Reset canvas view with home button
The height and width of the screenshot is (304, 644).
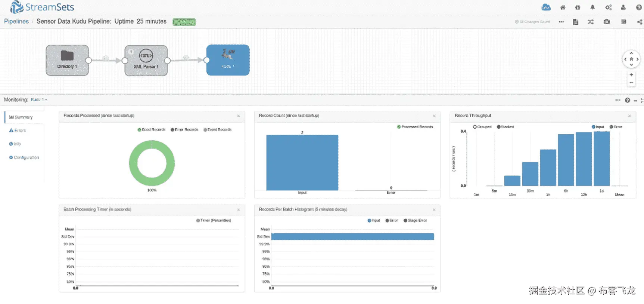(631, 59)
